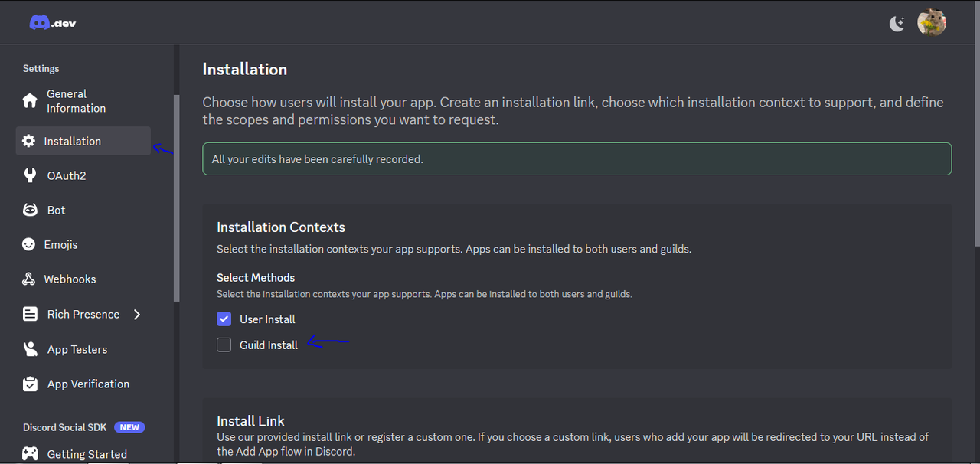Click the General Information home icon
Image resolution: width=980 pixels, height=464 pixels.
click(30, 101)
